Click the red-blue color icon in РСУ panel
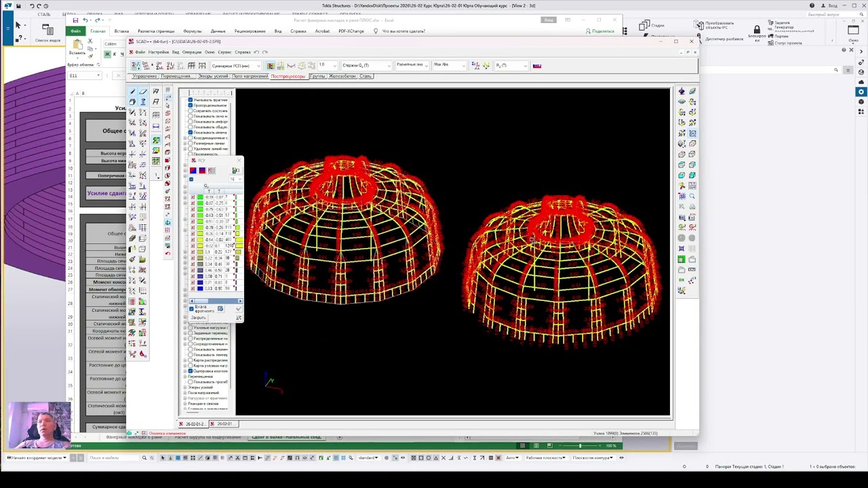868x488 pixels. click(193, 170)
